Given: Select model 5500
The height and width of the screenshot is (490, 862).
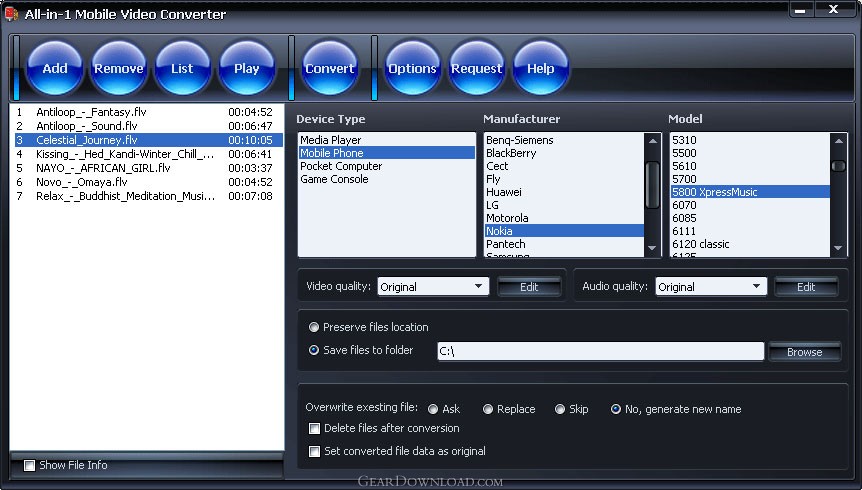Looking at the screenshot, I should click(750, 153).
